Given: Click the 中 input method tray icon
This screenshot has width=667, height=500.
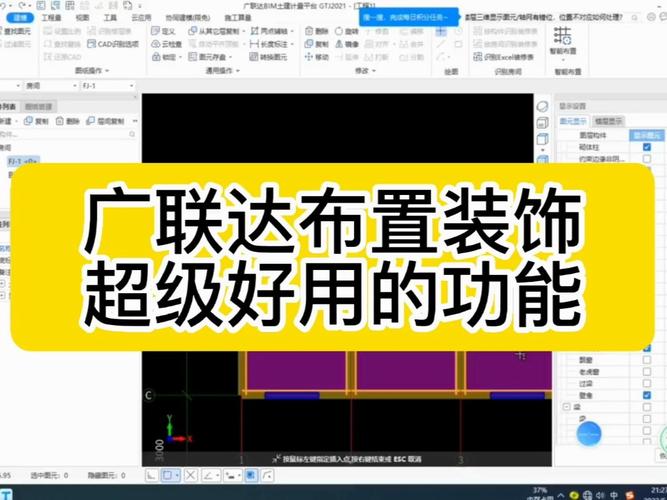Looking at the screenshot, I should click(x=614, y=495).
